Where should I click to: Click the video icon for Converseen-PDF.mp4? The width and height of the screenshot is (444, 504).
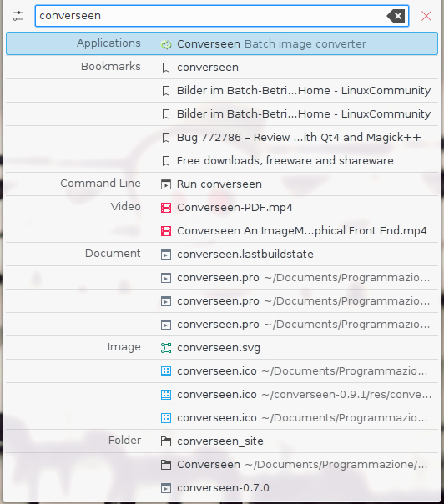click(x=166, y=208)
